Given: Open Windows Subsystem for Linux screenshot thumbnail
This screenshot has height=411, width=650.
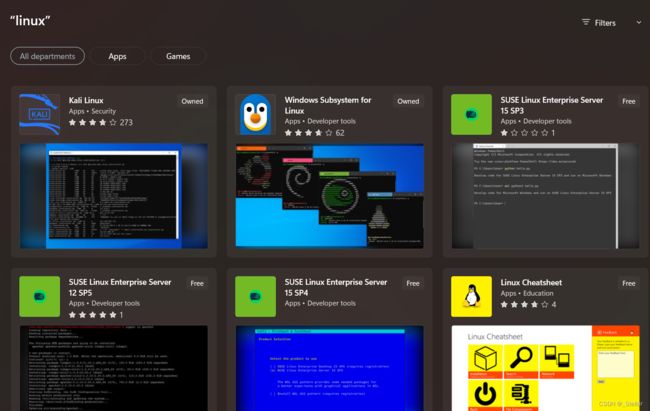Looking at the screenshot, I should tap(330, 196).
